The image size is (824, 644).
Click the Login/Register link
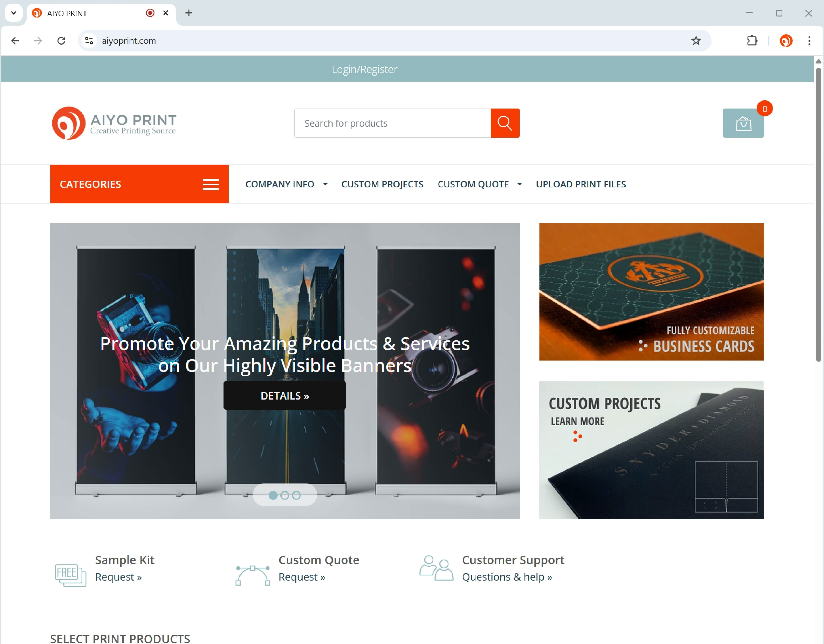coord(364,69)
